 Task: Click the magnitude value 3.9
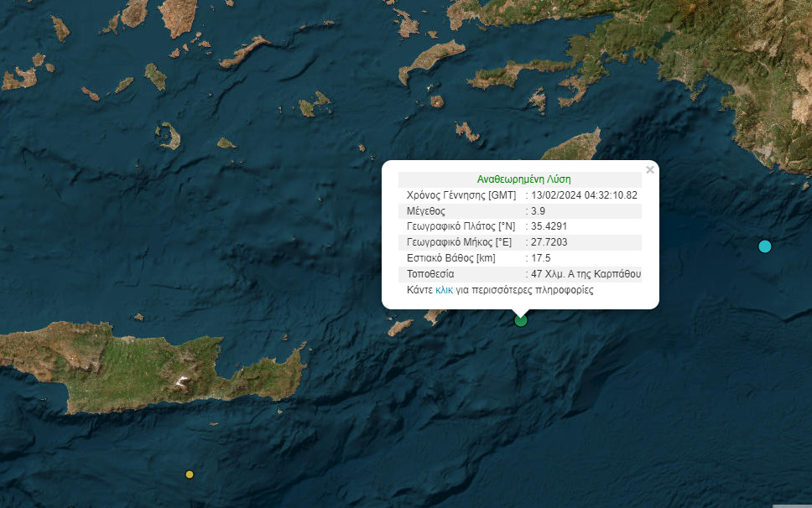[x=541, y=211]
